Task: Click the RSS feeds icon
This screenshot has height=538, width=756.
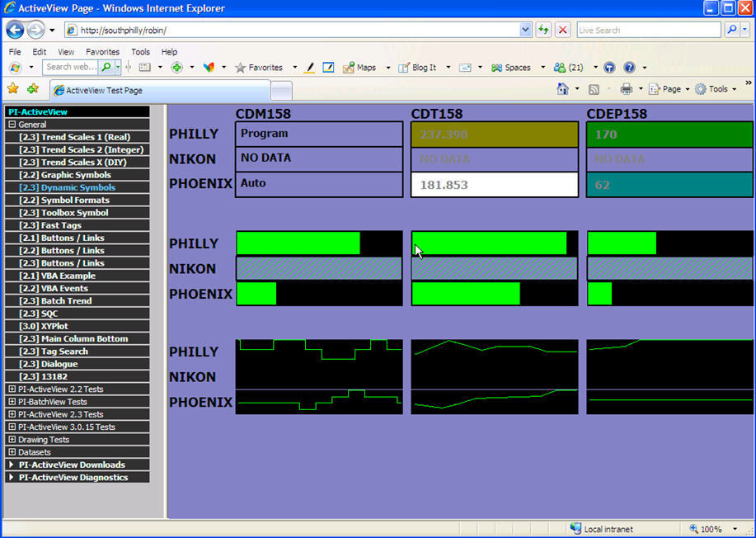Action: pyautogui.click(x=594, y=89)
